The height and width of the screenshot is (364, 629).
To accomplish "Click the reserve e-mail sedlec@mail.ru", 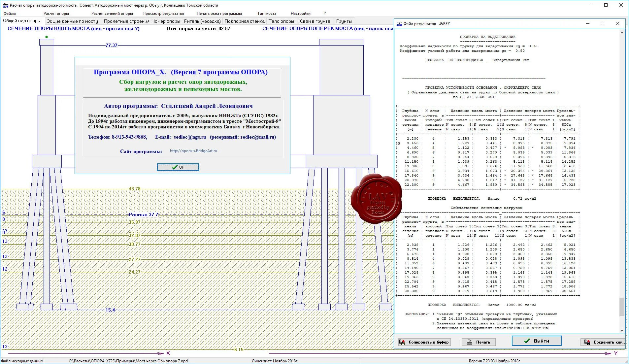I will tap(257, 137).
